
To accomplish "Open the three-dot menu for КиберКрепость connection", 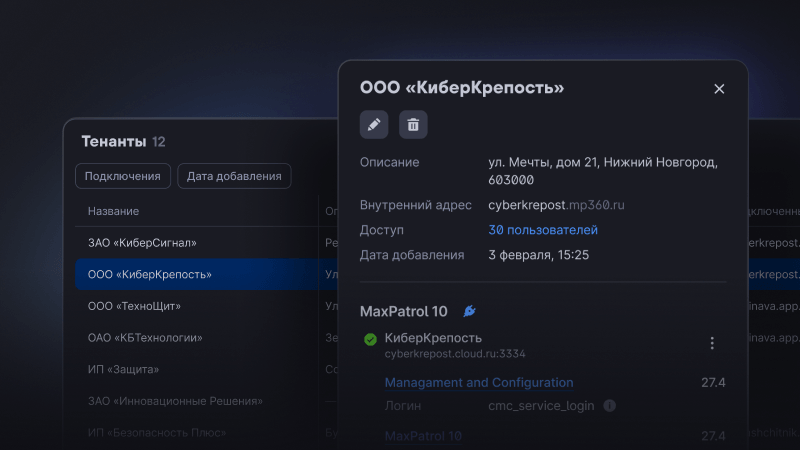I will click(x=712, y=343).
